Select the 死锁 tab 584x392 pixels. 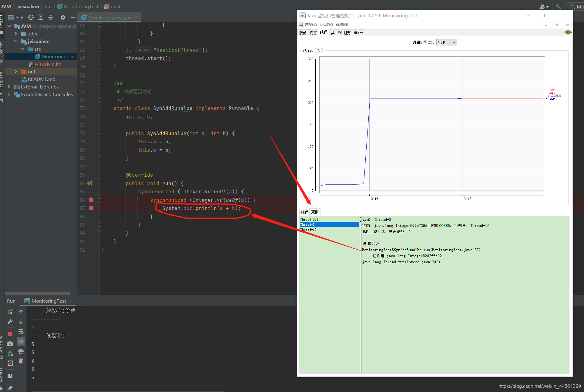pyautogui.click(x=315, y=212)
